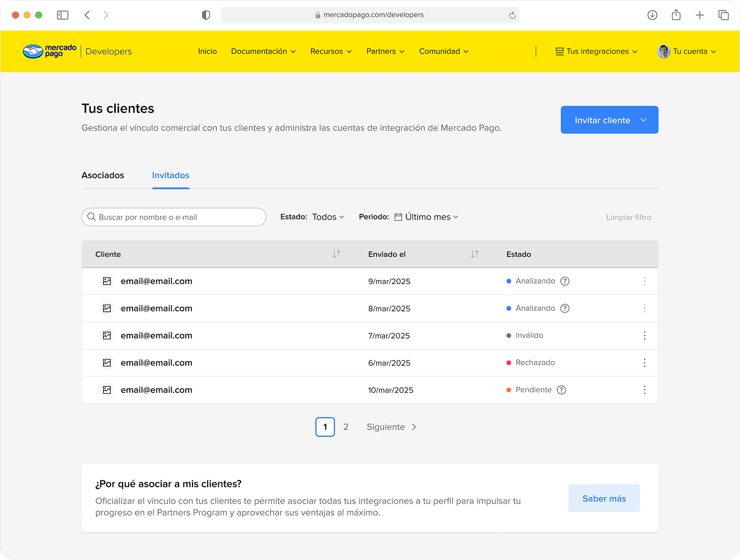
Task: Click the Developers header link
Action: pos(109,52)
